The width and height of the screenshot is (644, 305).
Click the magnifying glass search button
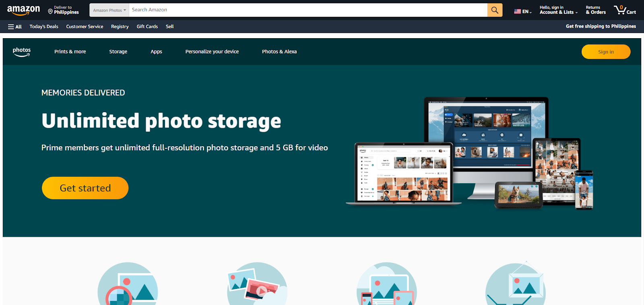[495, 10]
